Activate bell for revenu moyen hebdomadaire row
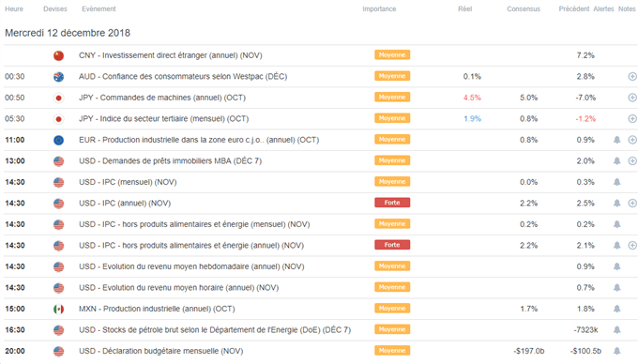The height and width of the screenshot is (364, 638). click(616, 266)
